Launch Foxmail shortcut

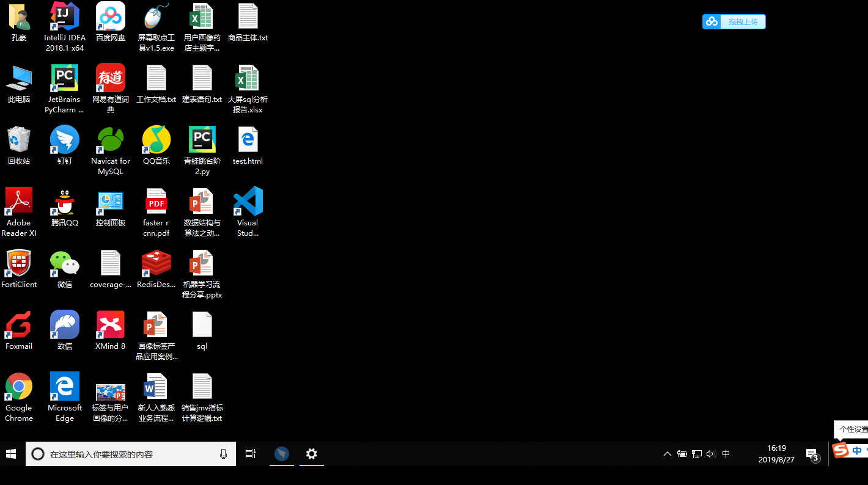tap(19, 331)
